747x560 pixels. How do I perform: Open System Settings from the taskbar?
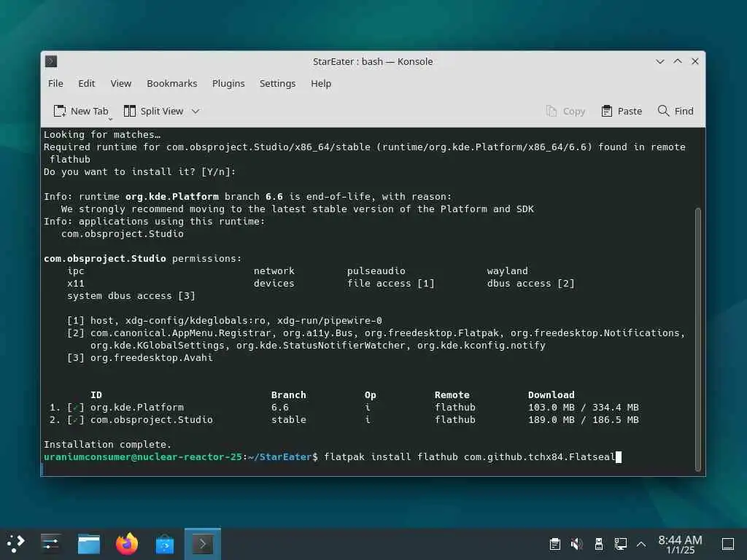(x=50, y=544)
